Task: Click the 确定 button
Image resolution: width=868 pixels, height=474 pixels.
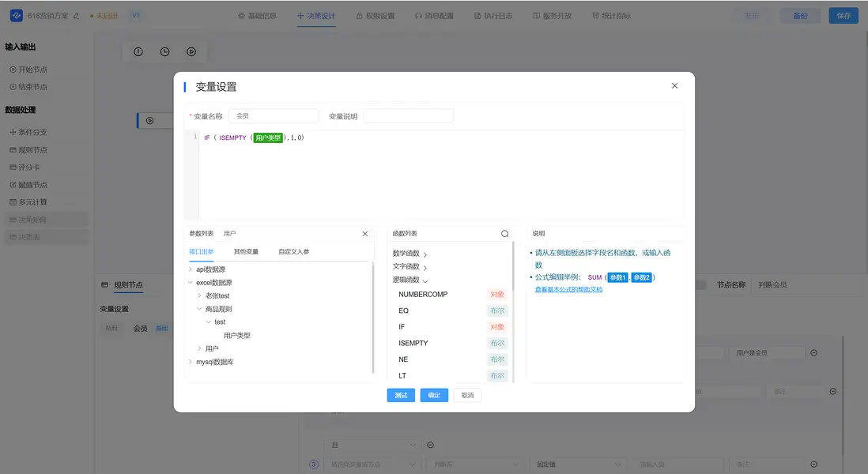Action: tap(434, 395)
